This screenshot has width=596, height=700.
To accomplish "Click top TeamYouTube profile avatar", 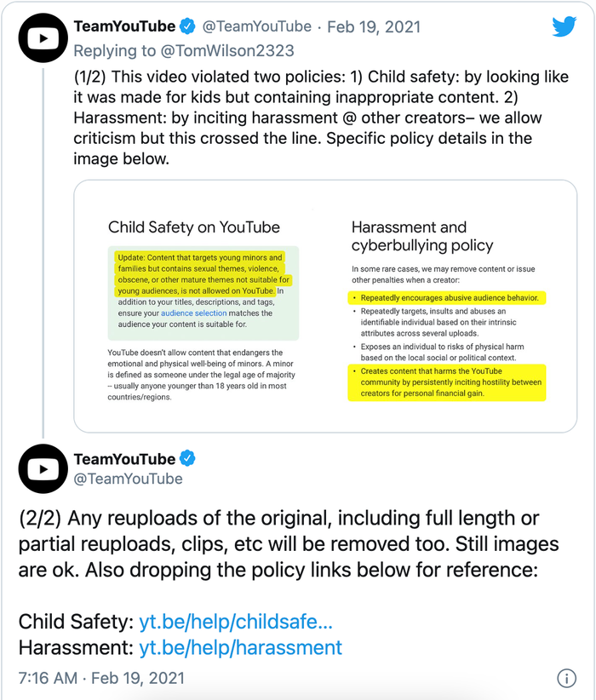I will [43, 38].
